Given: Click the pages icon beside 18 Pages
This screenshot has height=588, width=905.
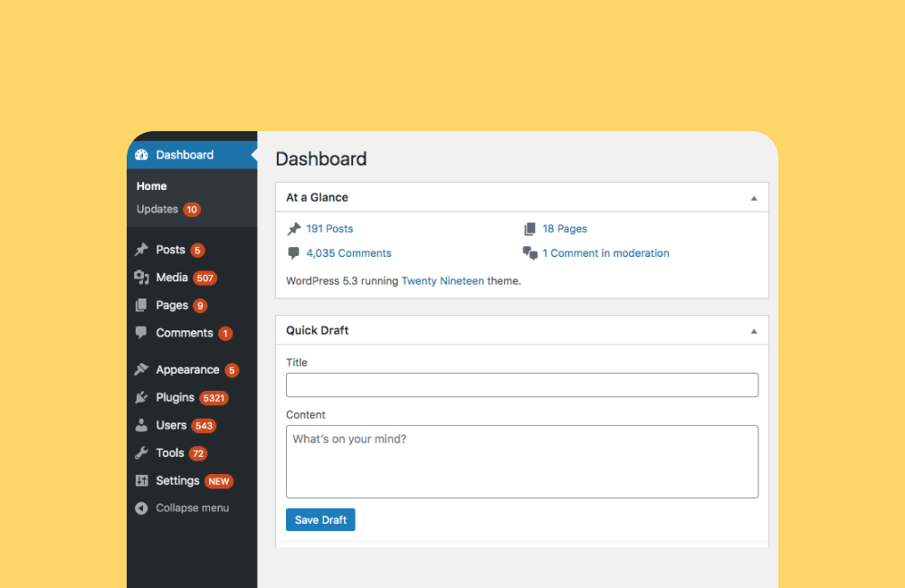Looking at the screenshot, I should [529, 229].
